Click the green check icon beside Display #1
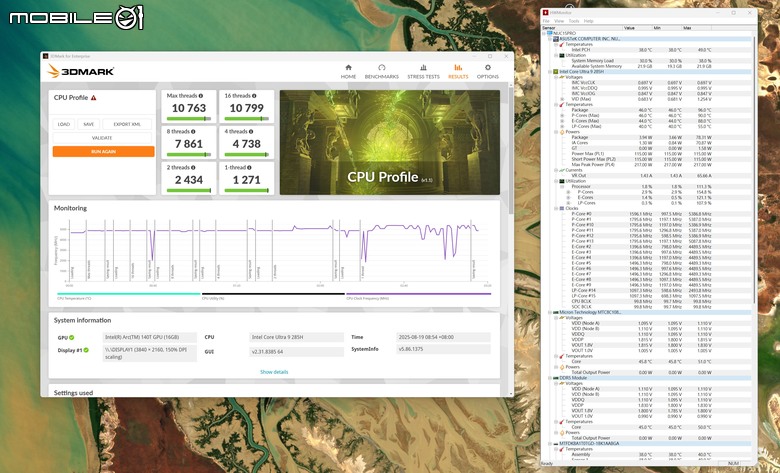The height and width of the screenshot is (473, 780). (86, 350)
